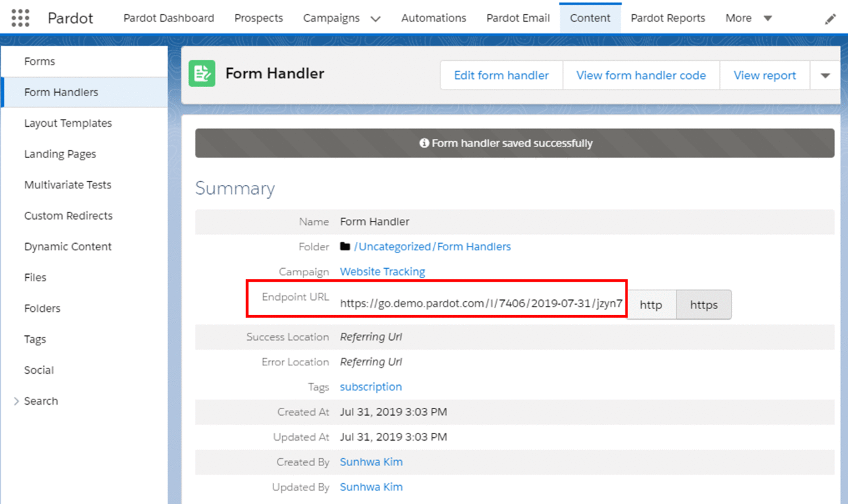Open Social in the sidebar
The width and height of the screenshot is (848, 504).
[84, 370]
